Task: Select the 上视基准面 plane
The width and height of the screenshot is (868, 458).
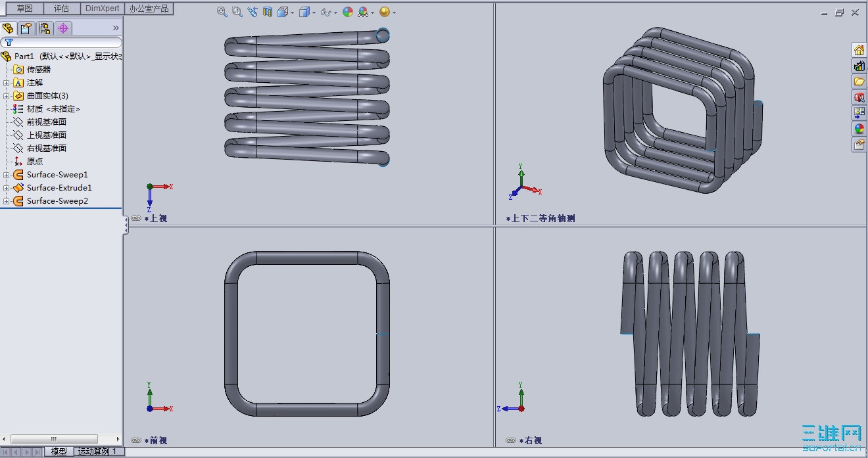Action: point(40,135)
